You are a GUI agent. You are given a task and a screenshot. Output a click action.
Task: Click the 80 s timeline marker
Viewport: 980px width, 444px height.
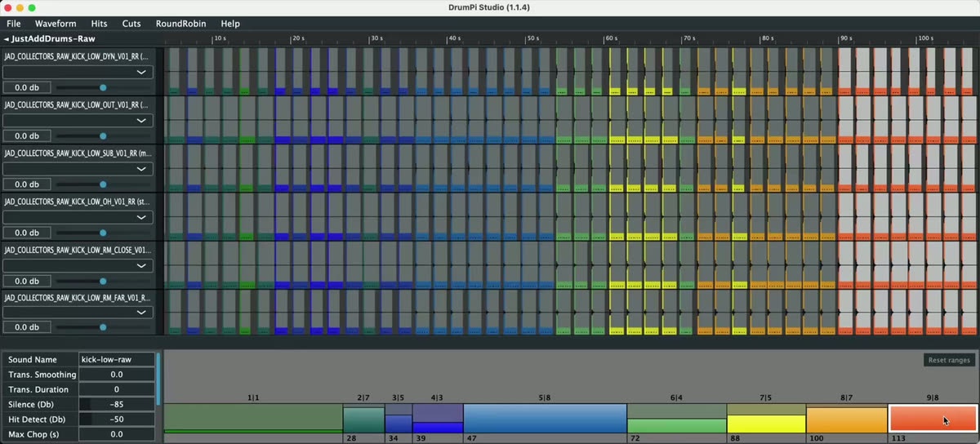tap(767, 38)
